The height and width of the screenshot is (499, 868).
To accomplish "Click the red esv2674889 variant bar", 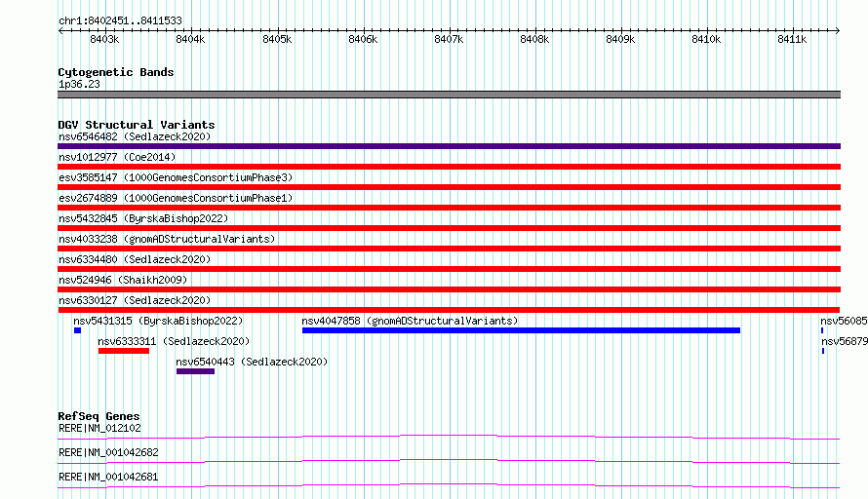I will point(449,208).
